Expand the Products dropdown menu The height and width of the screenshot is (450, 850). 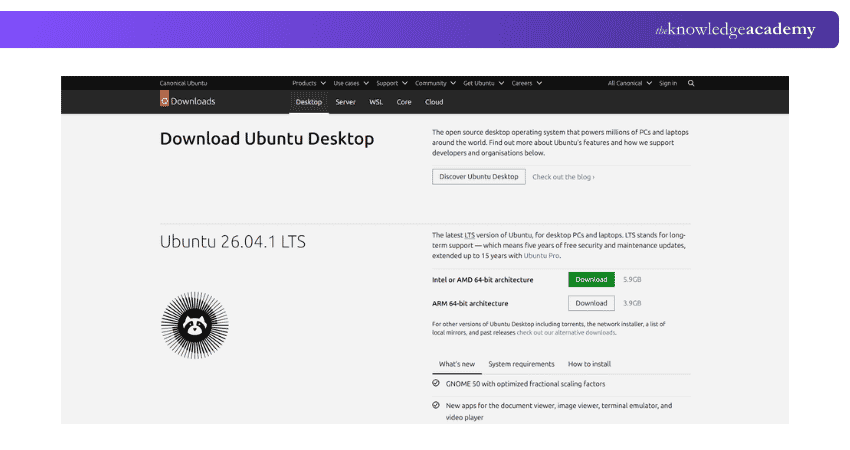tap(309, 83)
